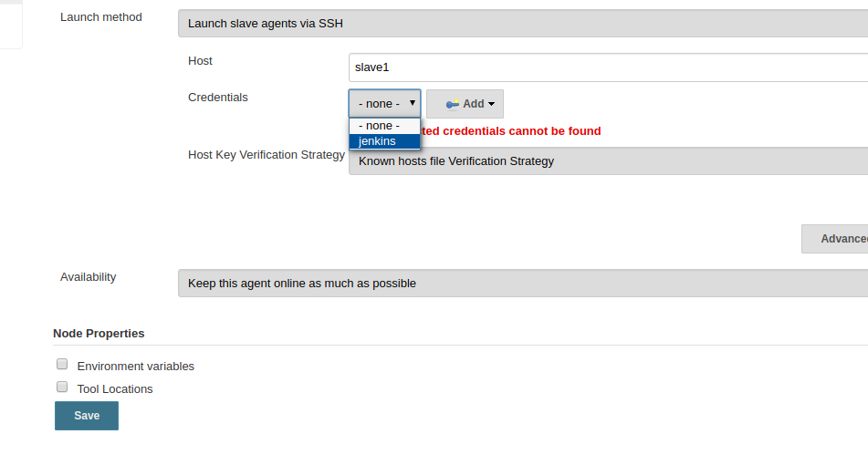Choose the '- none -' list option

(384, 126)
